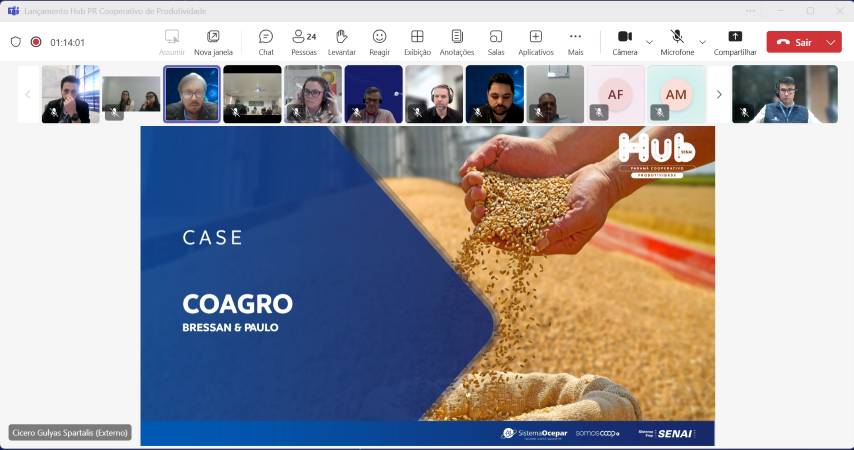Click the Cicero Gulyas Spartalis name label
The height and width of the screenshot is (450, 854).
70,433
